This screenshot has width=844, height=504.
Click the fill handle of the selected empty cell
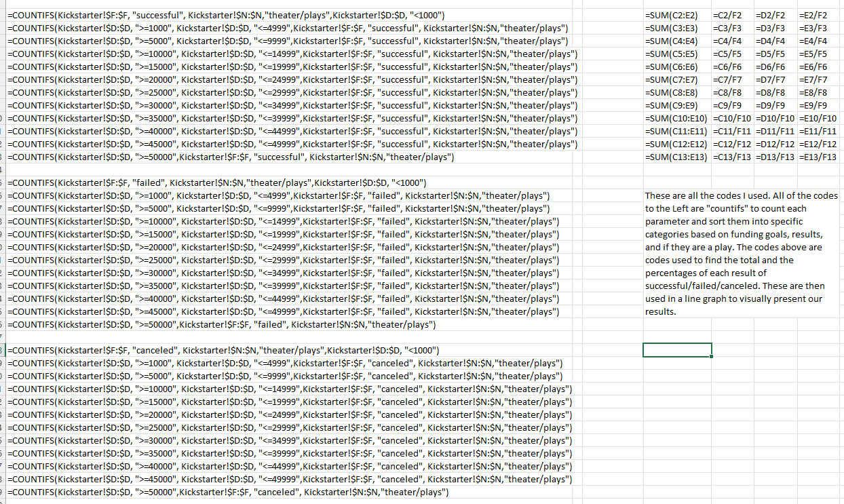pyautogui.click(x=710, y=357)
